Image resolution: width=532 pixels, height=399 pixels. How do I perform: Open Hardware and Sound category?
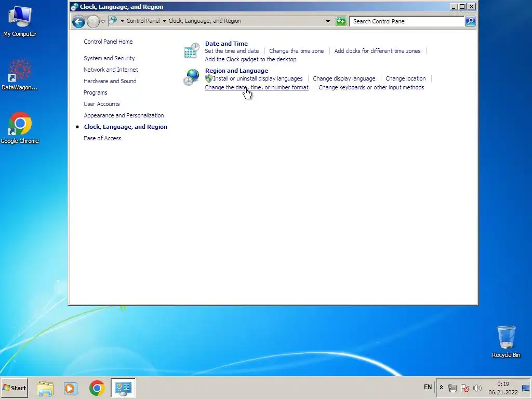[110, 81]
